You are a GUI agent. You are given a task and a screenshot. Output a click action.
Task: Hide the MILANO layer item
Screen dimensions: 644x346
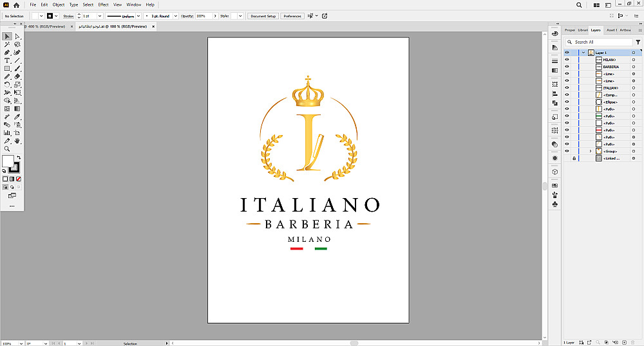pyautogui.click(x=567, y=60)
